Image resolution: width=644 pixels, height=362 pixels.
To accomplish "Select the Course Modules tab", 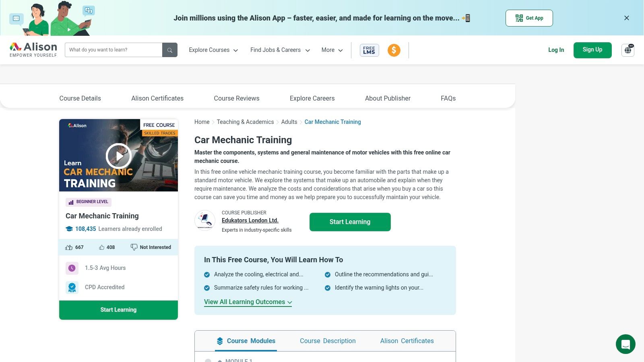I will point(246,341).
